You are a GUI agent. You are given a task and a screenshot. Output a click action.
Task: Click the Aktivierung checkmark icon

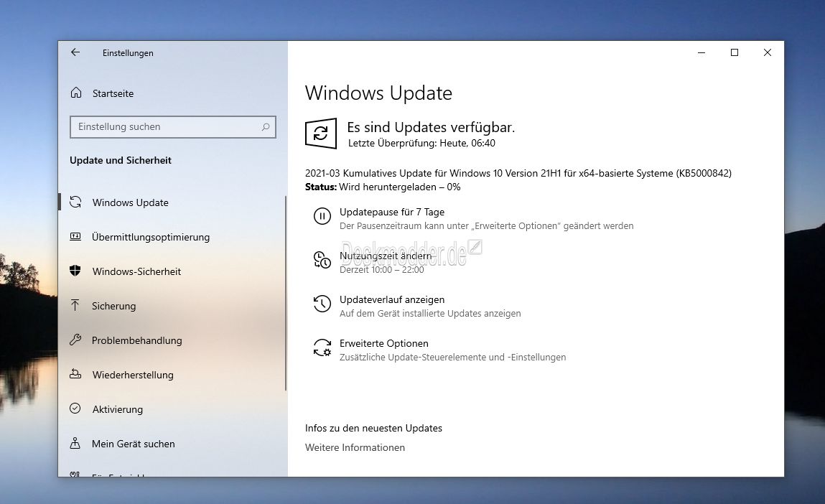pos(75,409)
